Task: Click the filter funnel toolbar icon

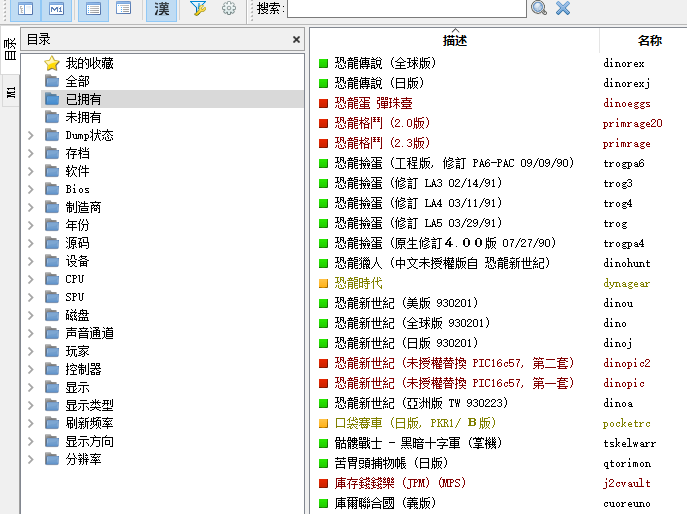Action: coord(198,9)
